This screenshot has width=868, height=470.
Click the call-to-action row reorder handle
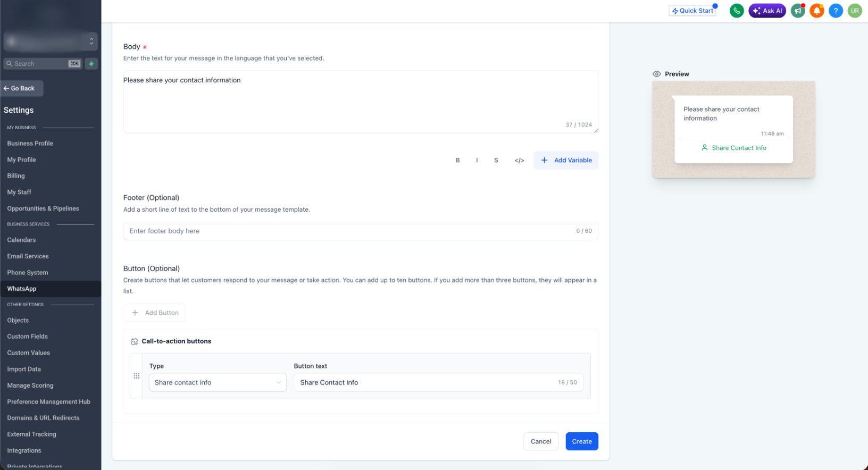tap(137, 376)
